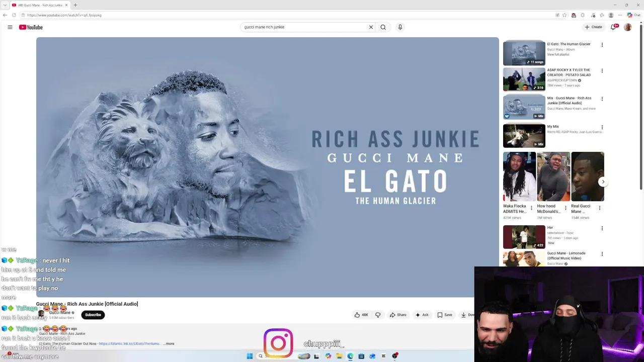Open a new browser tab
The image size is (644, 362).
coord(75,5)
